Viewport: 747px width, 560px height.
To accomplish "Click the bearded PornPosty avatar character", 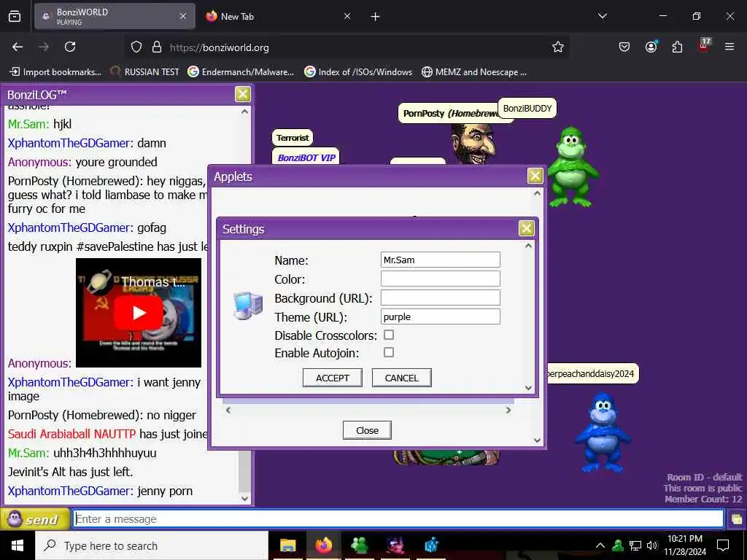I will (x=473, y=144).
